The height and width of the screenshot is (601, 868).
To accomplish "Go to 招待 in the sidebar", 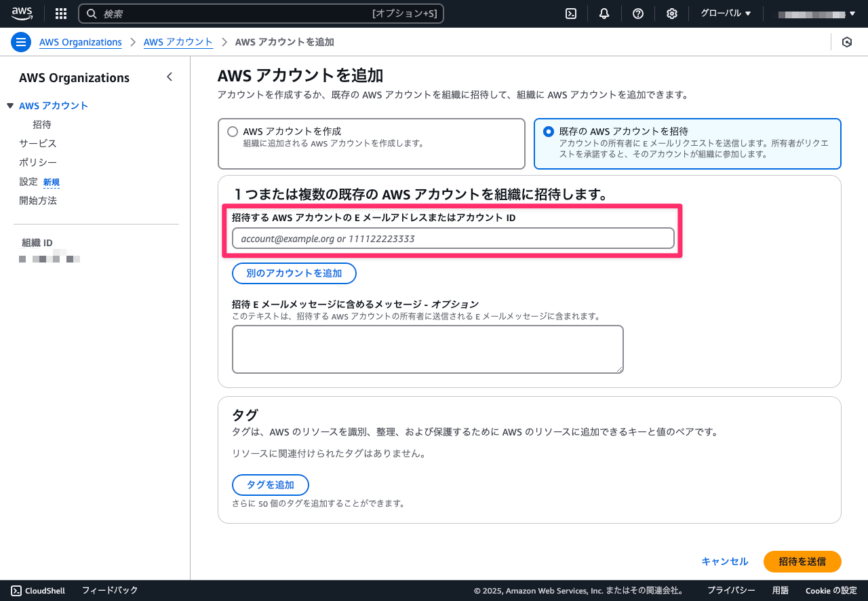I will 42,125.
